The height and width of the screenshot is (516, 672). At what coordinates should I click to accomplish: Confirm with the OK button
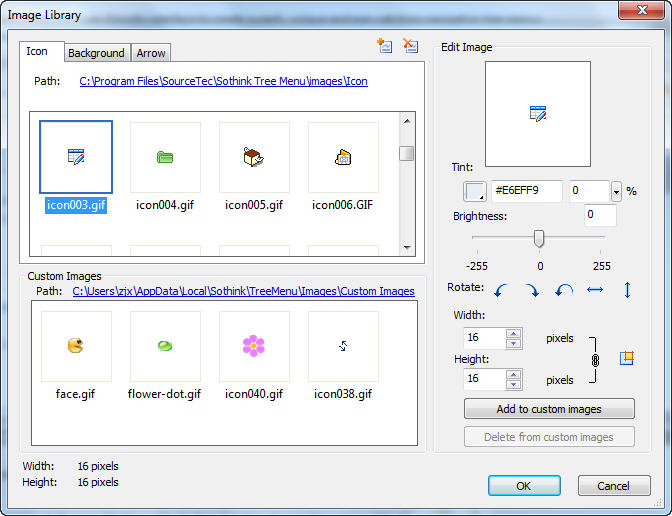click(524, 486)
